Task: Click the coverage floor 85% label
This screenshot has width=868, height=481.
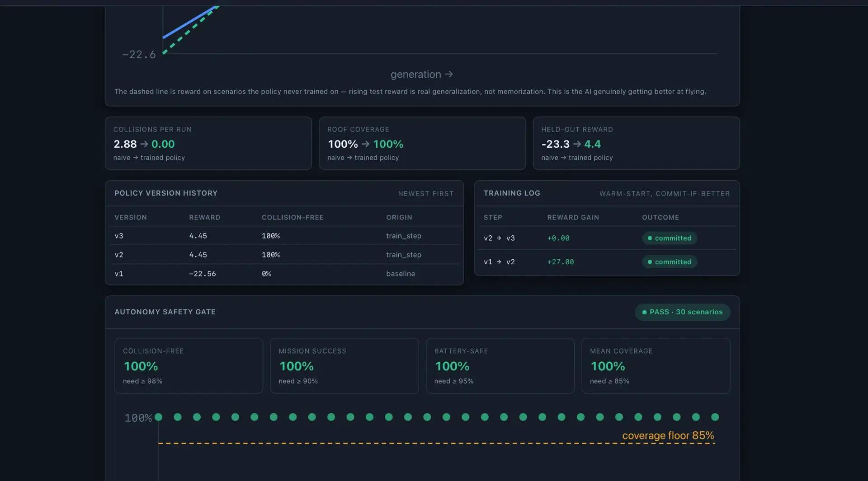Action: (668, 435)
